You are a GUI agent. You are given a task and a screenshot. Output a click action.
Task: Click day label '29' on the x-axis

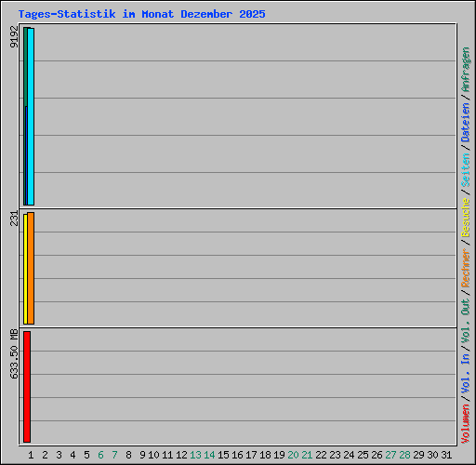pyautogui.click(x=418, y=455)
